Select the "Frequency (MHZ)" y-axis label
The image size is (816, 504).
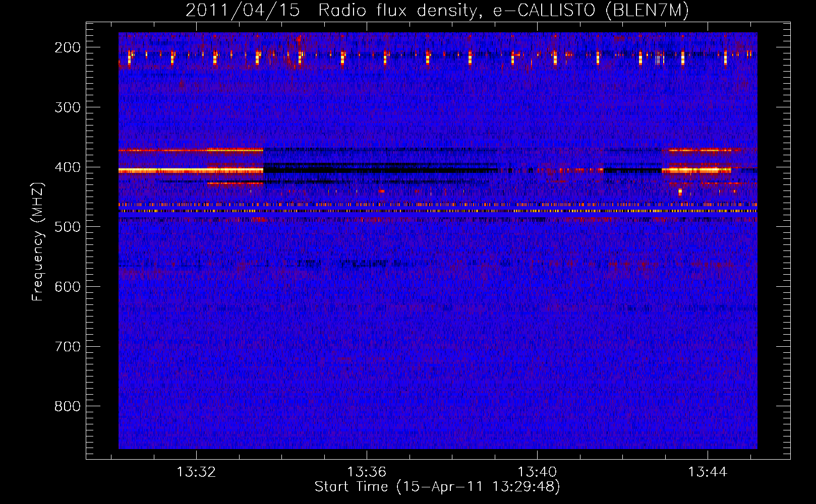click(38, 241)
